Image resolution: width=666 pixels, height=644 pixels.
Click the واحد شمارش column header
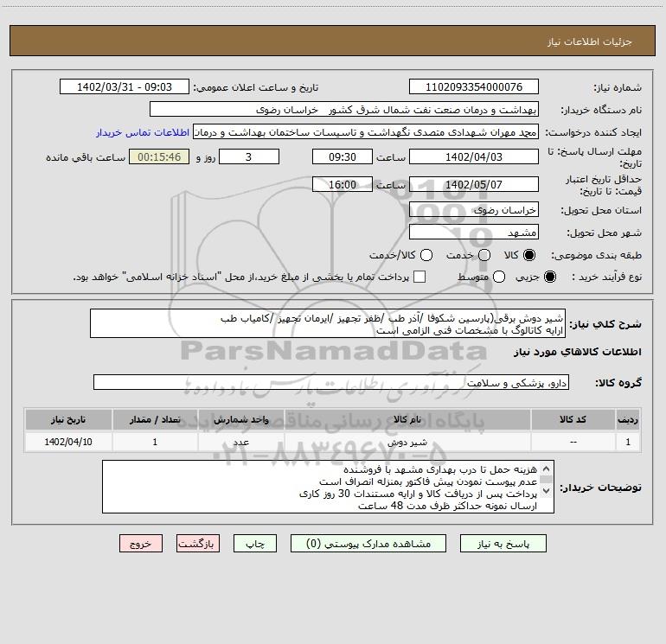coord(240,419)
